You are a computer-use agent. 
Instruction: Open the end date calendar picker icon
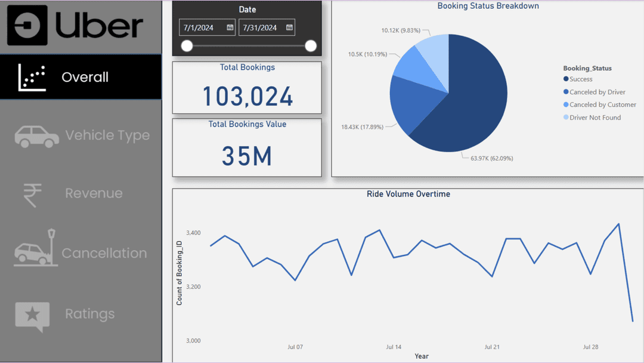289,27
